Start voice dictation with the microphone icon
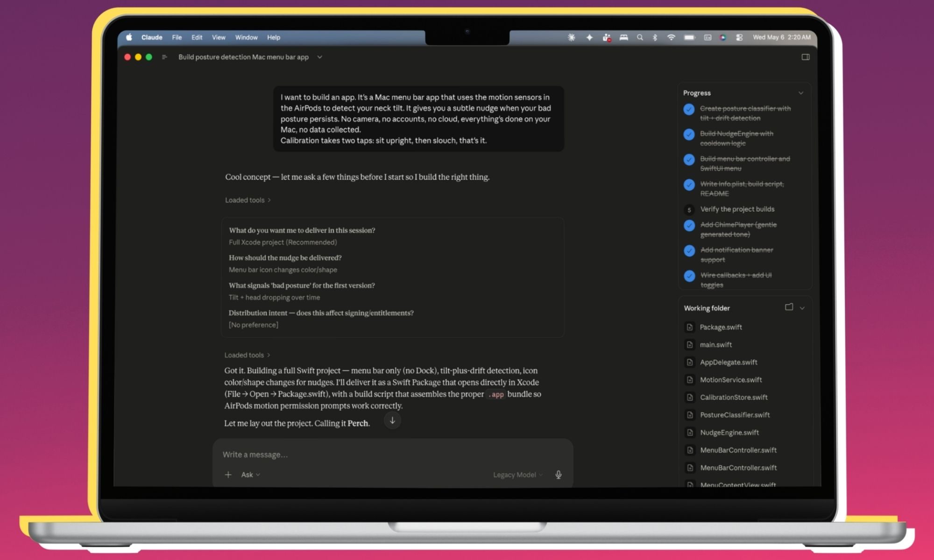This screenshot has height=560, width=934. 558,475
